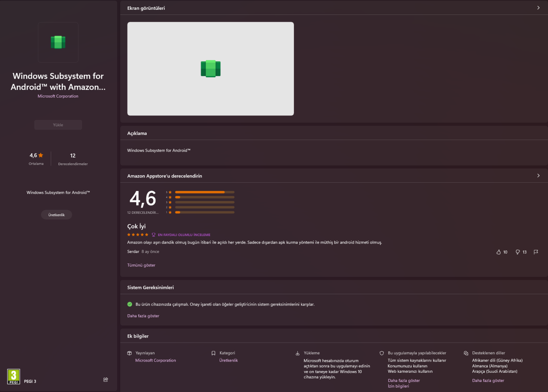
Task: Click the share icon beside PEGI 3
Action: [106, 380]
